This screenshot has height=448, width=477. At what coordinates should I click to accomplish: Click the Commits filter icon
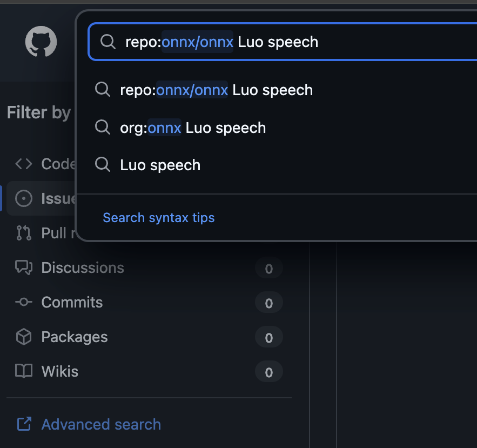(x=24, y=302)
